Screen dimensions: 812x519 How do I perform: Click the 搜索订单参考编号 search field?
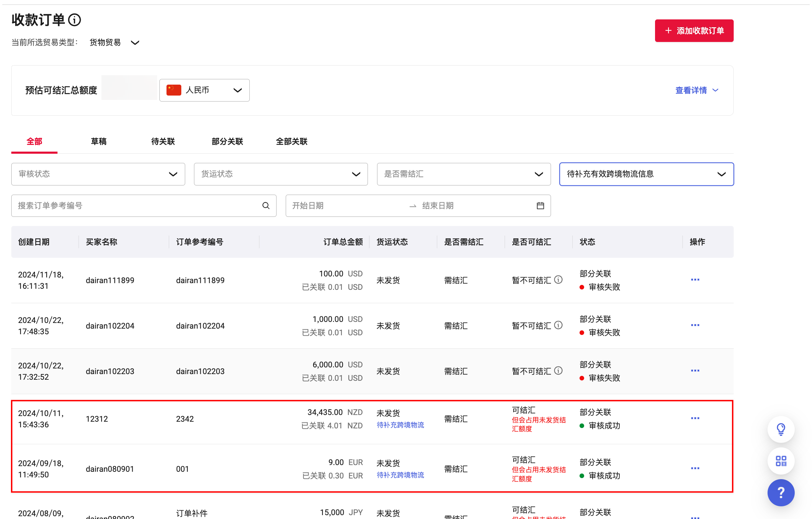[138, 206]
